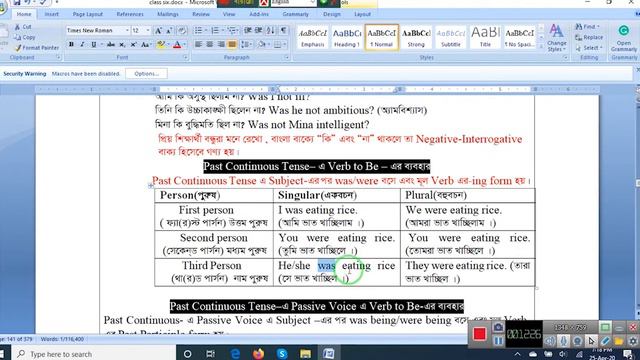Shrink the font with Shrink Font icon
640x360 pixels.
tap(169, 31)
